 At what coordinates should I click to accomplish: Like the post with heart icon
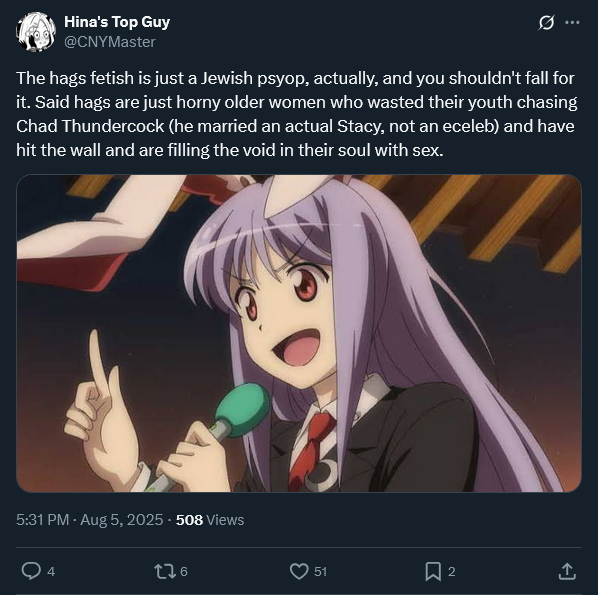tap(299, 571)
